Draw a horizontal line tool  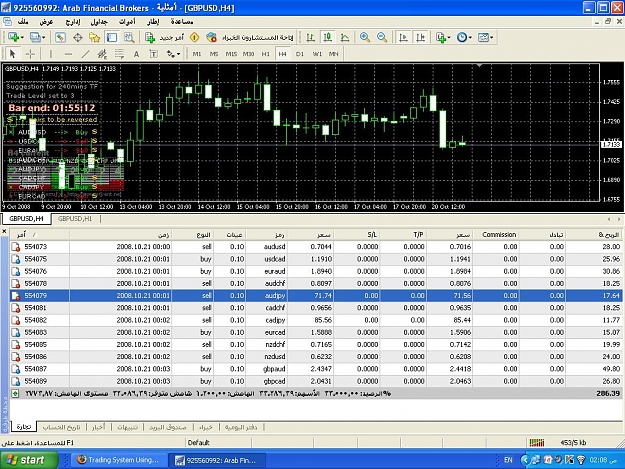click(x=69, y=54)
